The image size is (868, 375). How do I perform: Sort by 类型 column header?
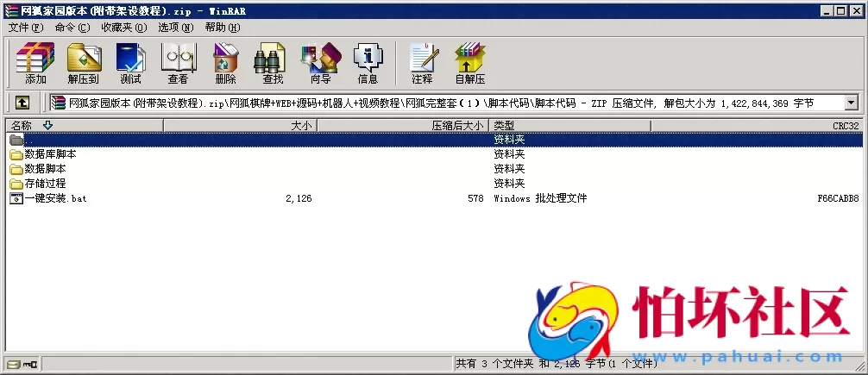(570, 126)
